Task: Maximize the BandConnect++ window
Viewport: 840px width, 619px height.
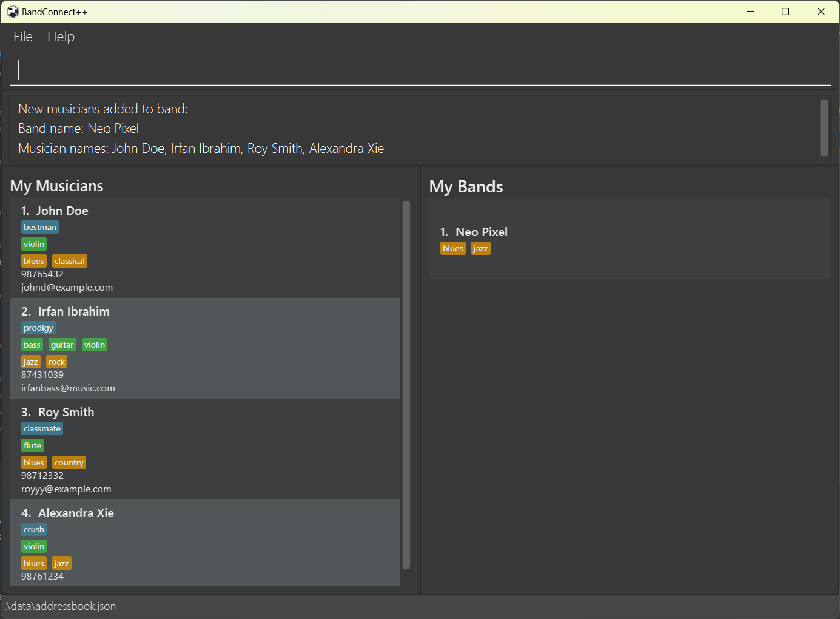Action: click(785, 12)
